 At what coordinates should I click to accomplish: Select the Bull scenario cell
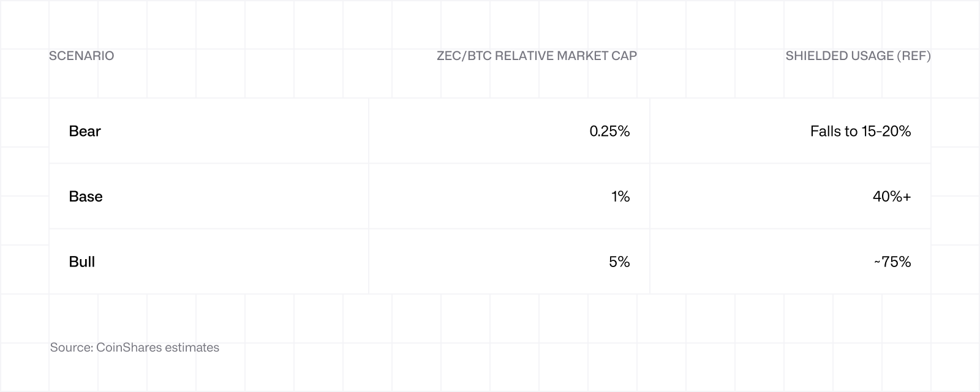click(x=209, y=262)
